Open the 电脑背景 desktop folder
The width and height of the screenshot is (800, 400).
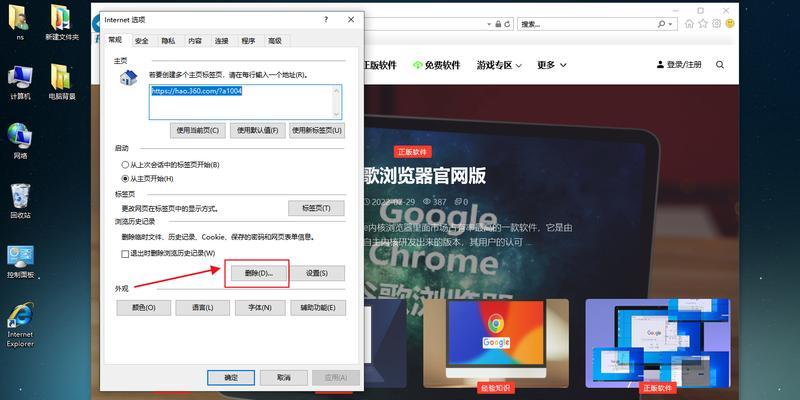coord(62,82)
